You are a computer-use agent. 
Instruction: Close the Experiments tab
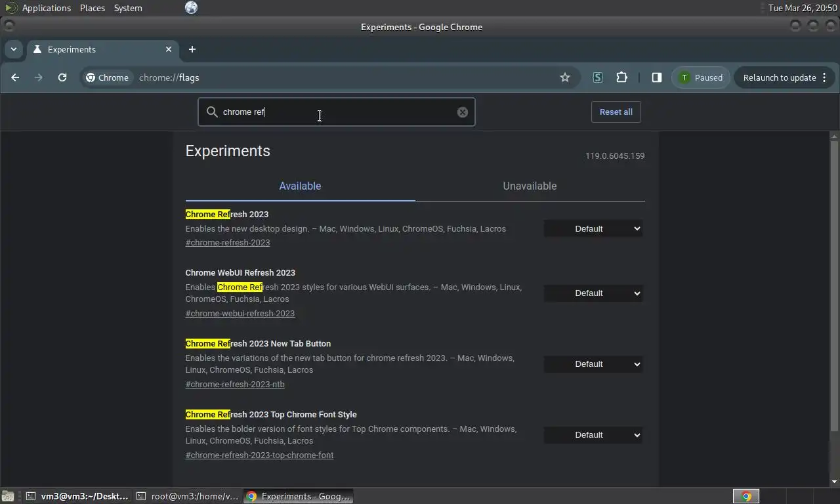click(169, 49)
